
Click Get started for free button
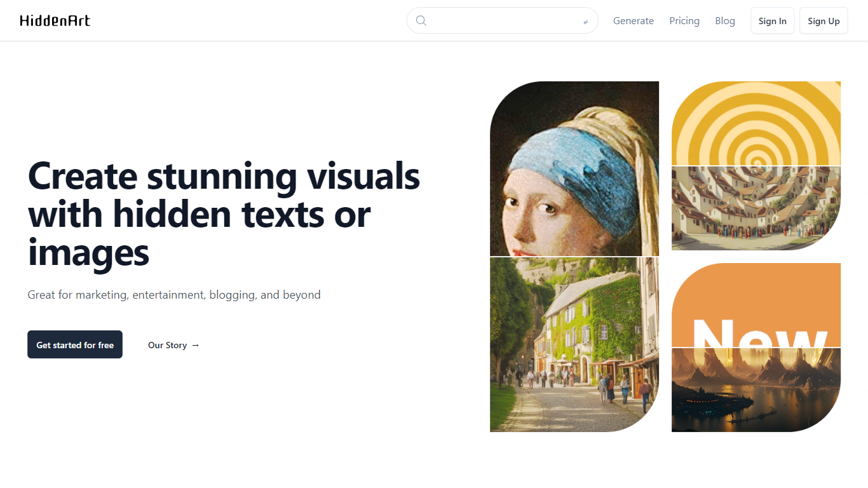pos(75,345)
